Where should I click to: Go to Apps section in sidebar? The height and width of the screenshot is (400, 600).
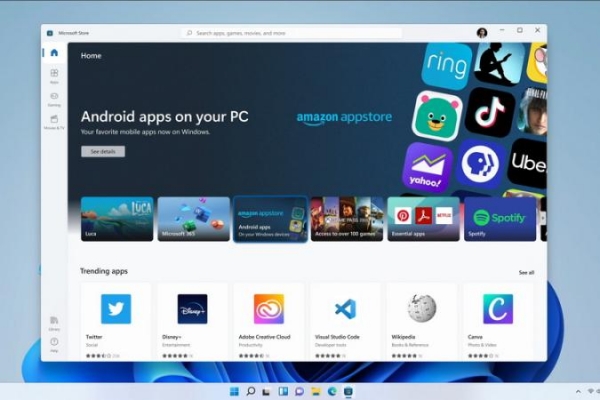54,75
